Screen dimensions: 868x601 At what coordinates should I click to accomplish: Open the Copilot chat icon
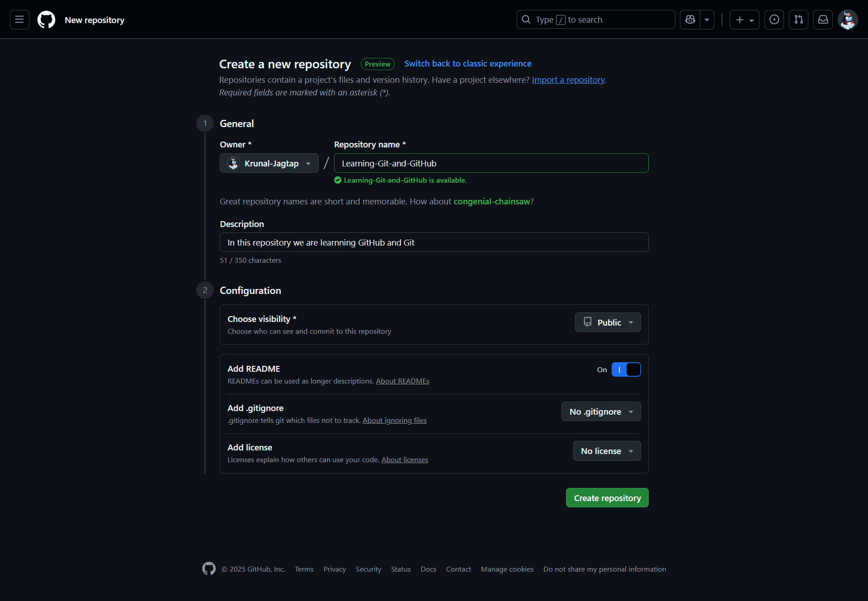690,19
